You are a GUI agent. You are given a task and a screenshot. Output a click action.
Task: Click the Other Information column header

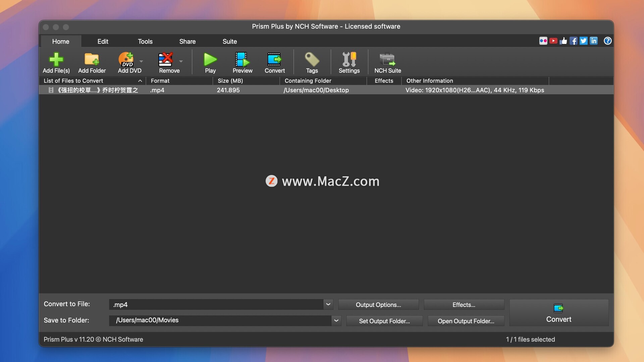click(x=475, y=81)
